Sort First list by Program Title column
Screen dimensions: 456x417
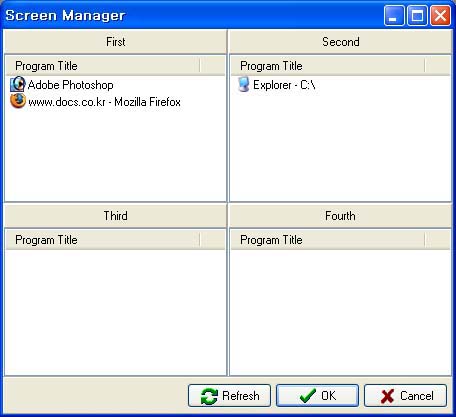pyautogui.click(x=103, y=66)
